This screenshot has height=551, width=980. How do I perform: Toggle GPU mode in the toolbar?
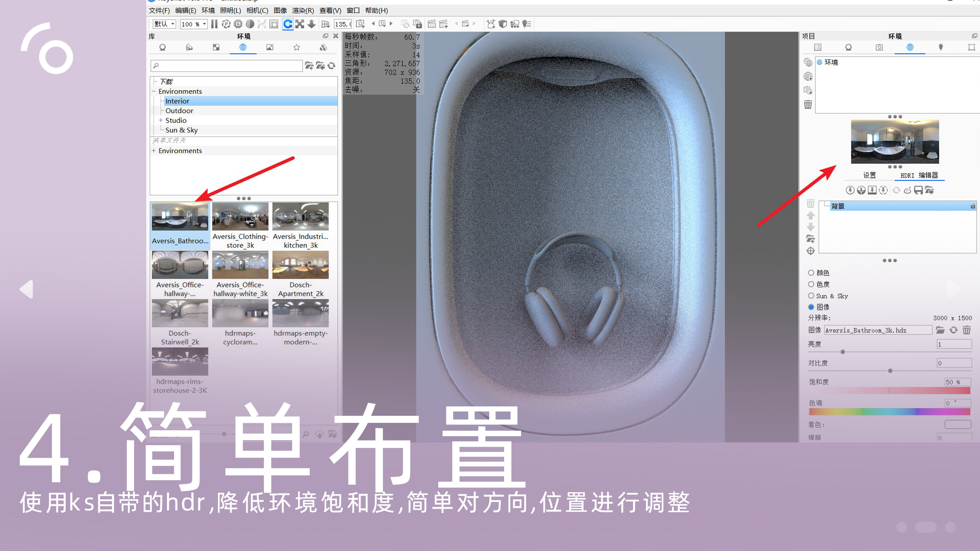coord(238,24)
